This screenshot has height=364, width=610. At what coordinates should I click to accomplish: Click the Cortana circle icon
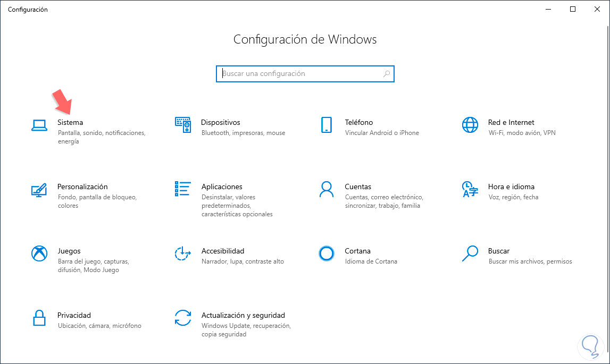click(x=326, y=253)
